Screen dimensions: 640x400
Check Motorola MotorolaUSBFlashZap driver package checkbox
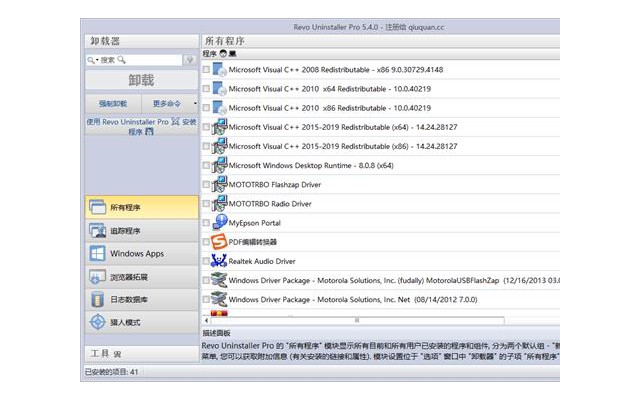click(x=206, y=280)
